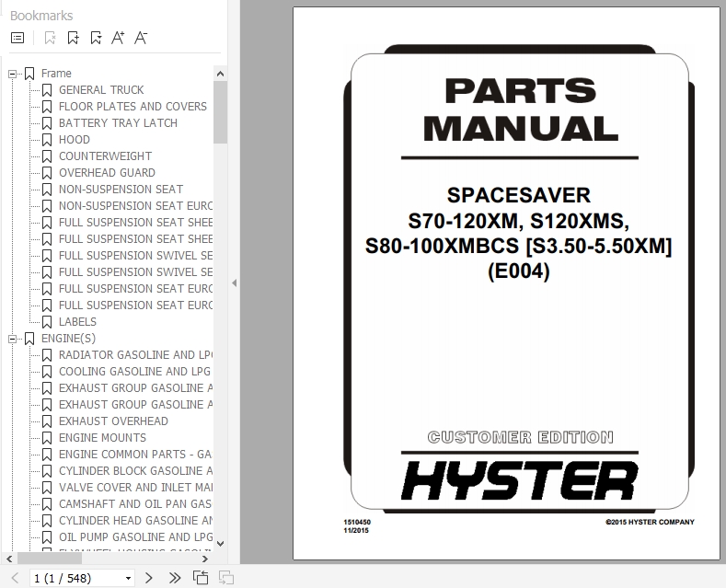The image size is (726, 588).
Task: Click bookmarks scrollbar down arrow
Action: 221,544
